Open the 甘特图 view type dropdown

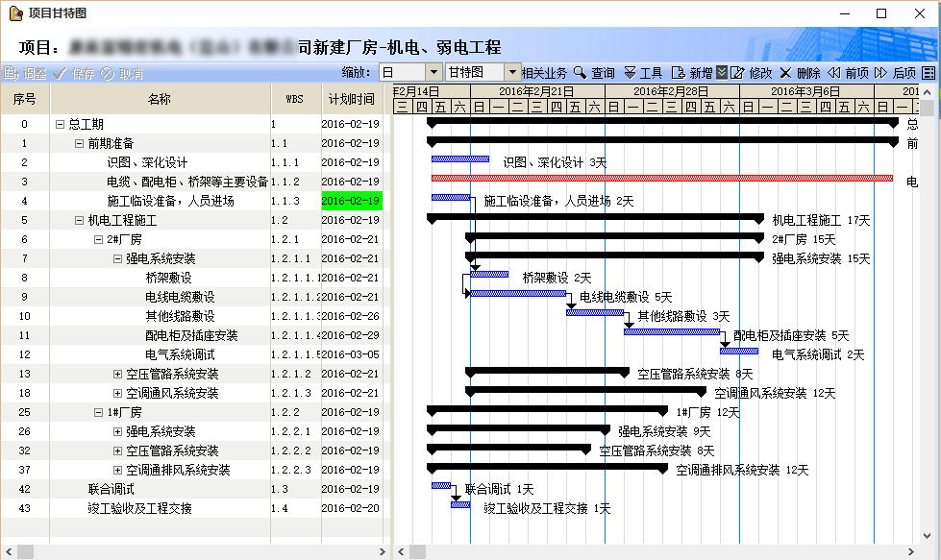[512, 73]
